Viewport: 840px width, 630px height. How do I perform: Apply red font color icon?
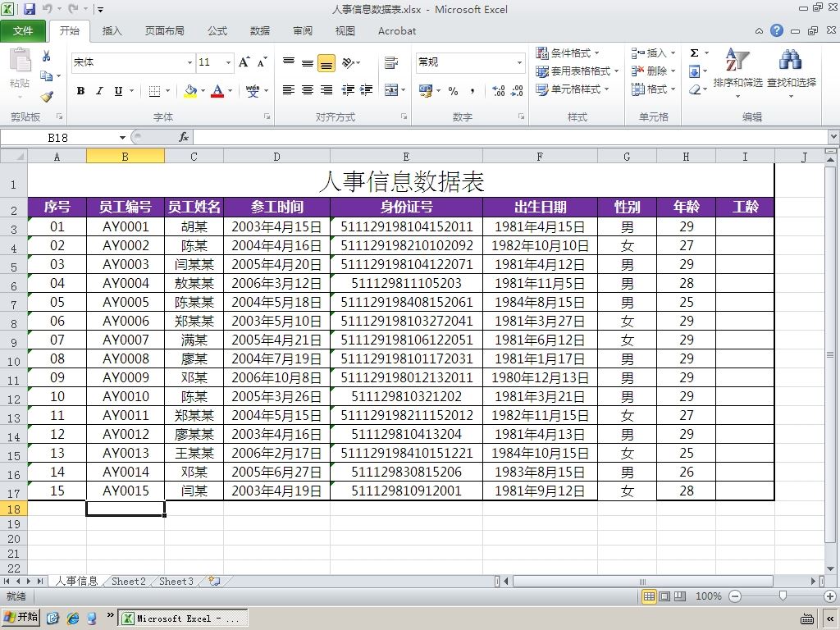(217, 90)
